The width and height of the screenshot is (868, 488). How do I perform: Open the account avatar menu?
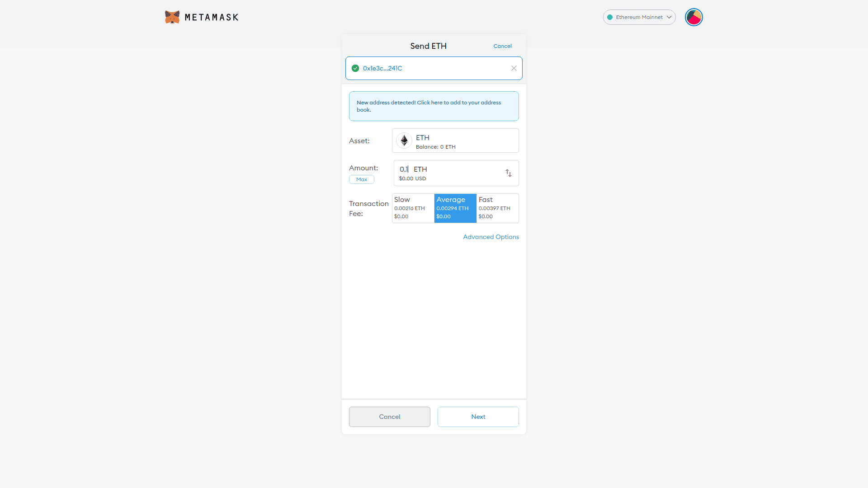click(x=693, y=17)
